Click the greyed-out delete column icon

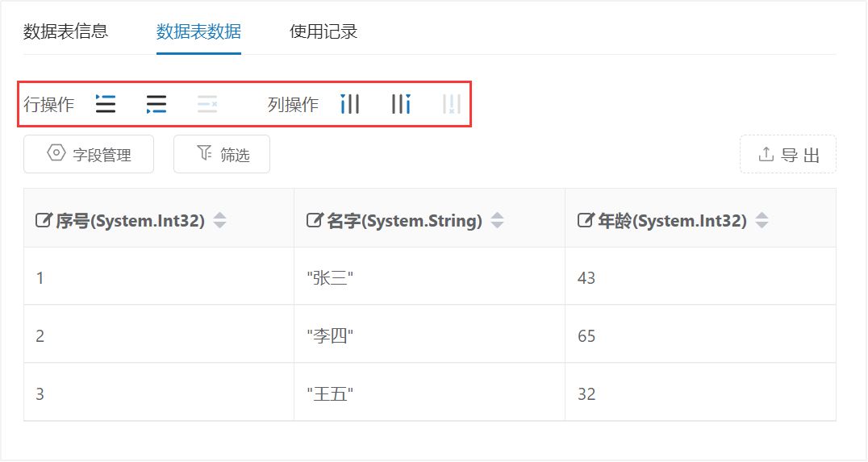(452, 104)
